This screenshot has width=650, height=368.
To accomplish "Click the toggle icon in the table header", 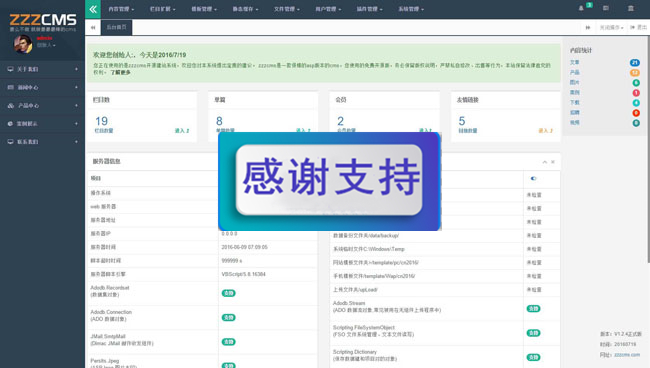I will click(x=534, y=179).
